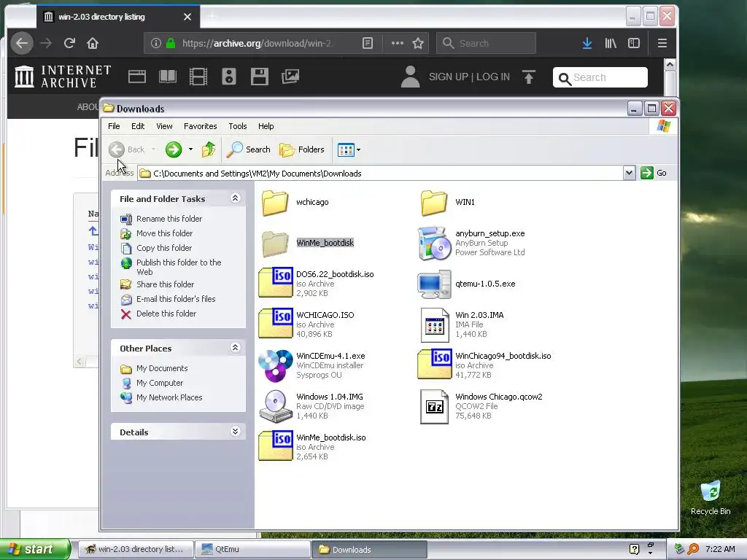Select the WinMe_bootdisk folder icon
Screen dimensions: 747x560
pos(275,244)
